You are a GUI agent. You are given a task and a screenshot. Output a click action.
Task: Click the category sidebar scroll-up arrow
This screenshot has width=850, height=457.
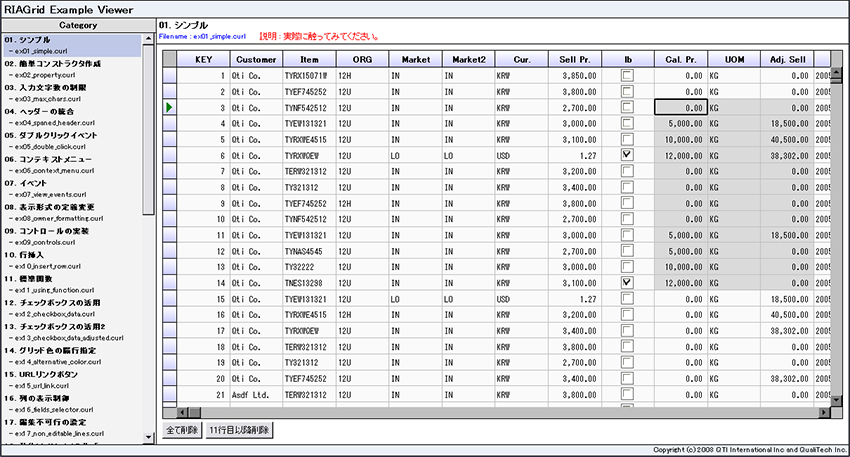pos(149,39)
